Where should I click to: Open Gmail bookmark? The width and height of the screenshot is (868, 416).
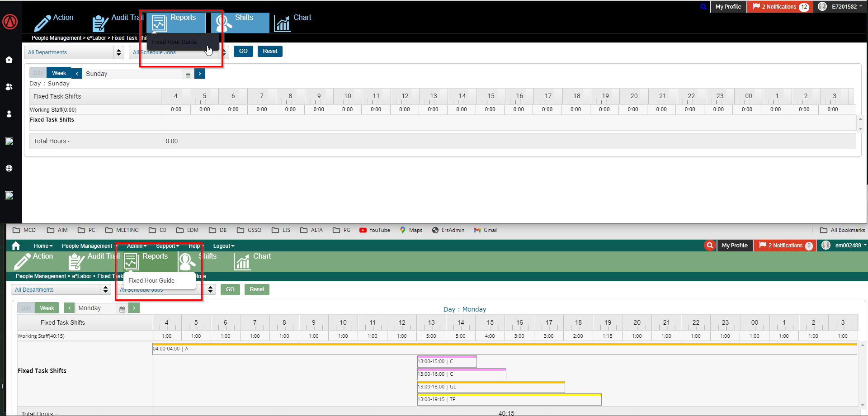[x=486, y=230]
